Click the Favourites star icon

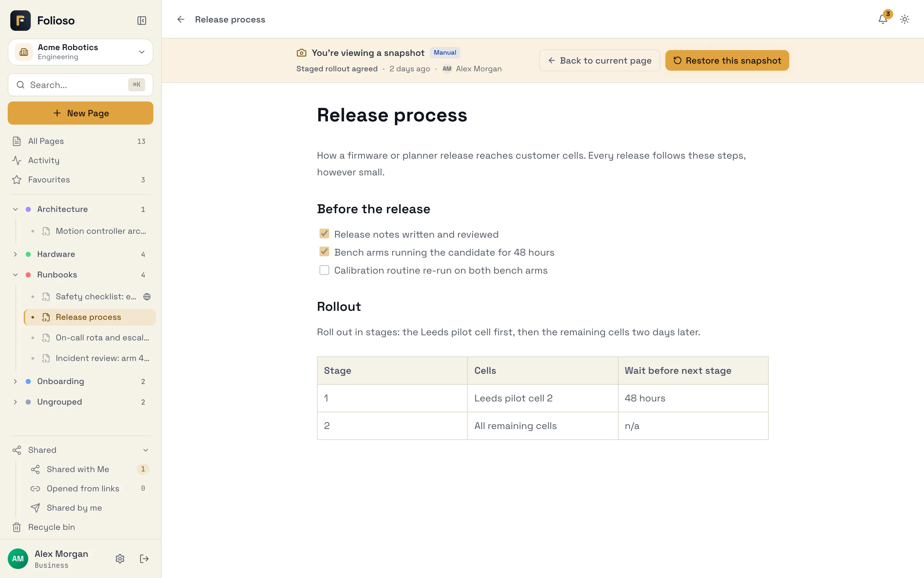(x=17, y=180)
